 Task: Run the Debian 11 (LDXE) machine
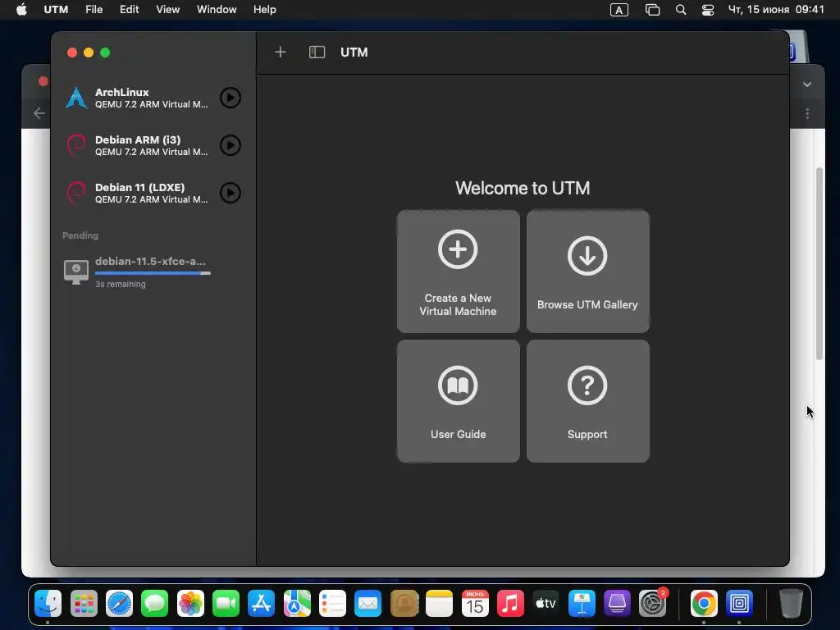(x=231, y=193)
